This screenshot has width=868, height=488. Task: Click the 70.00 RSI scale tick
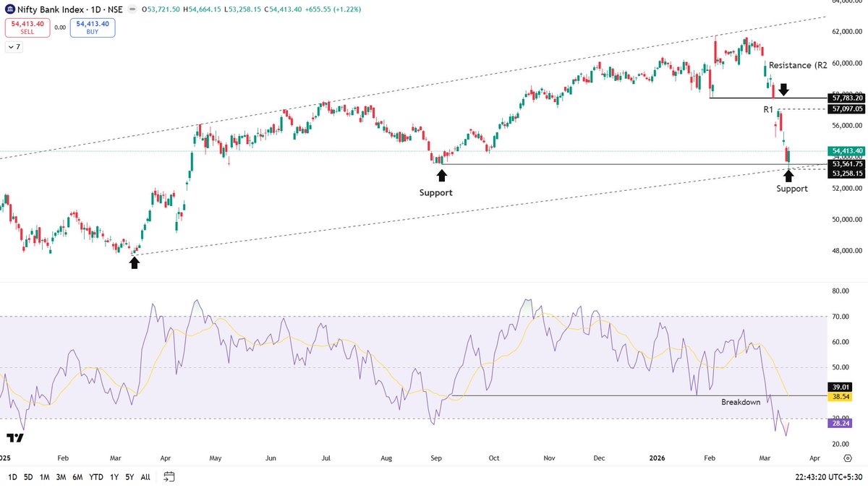point(841,316)
